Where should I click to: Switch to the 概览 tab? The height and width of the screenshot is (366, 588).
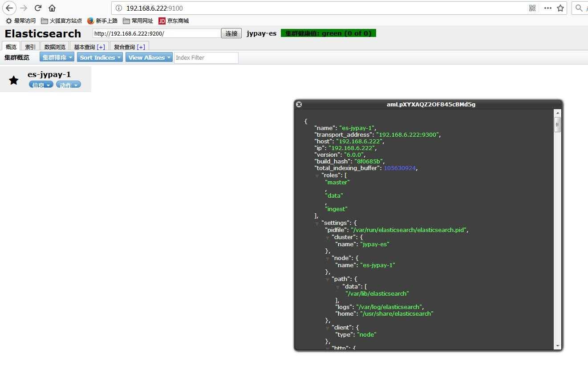coord(11,47)
